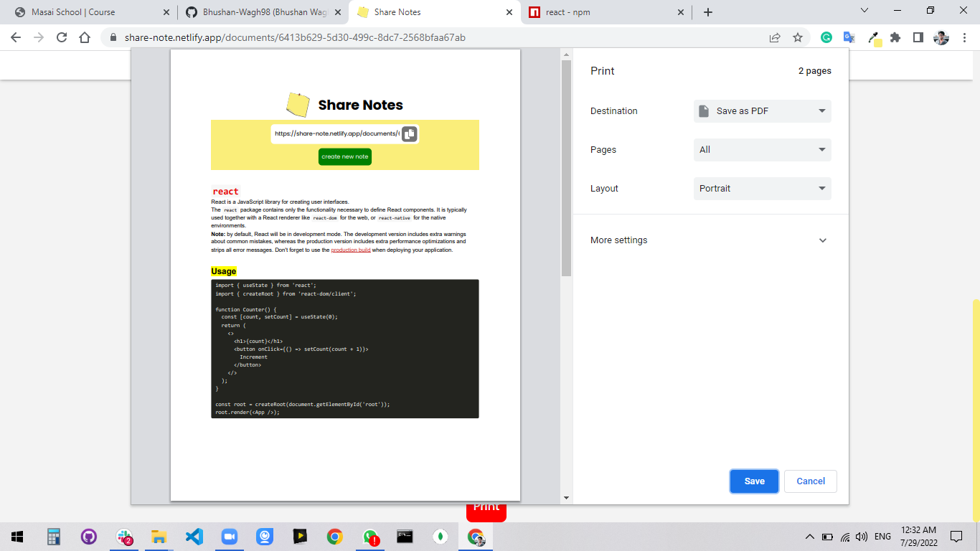Bookmark this page with the star icon
This screenshot has width=980, height=551.
coord(798,37)
